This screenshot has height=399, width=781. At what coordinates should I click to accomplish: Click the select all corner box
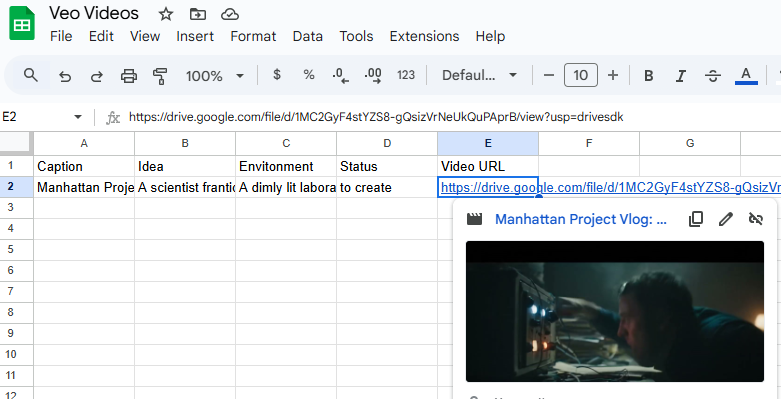16,143
